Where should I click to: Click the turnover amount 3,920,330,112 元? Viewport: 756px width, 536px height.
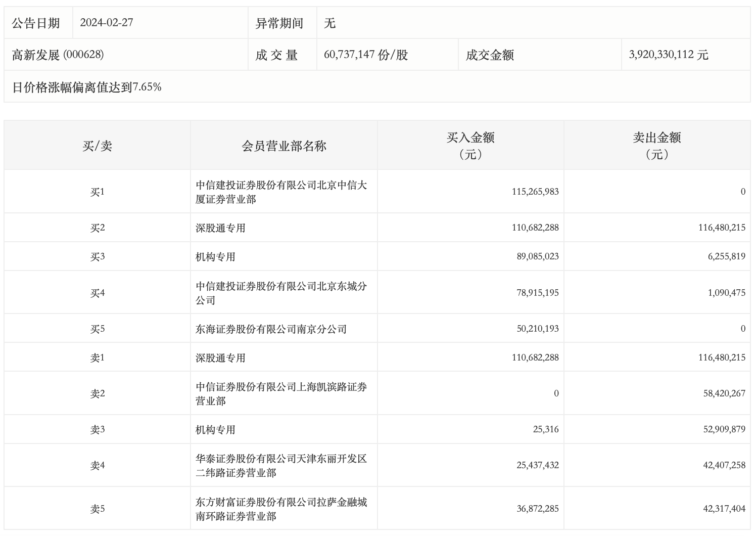tap(668, 55)
